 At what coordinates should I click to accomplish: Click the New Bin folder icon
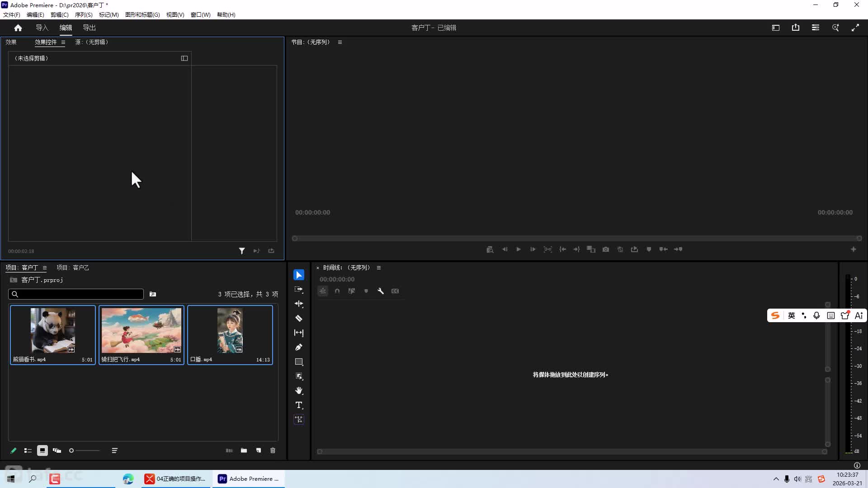point(244,450)
